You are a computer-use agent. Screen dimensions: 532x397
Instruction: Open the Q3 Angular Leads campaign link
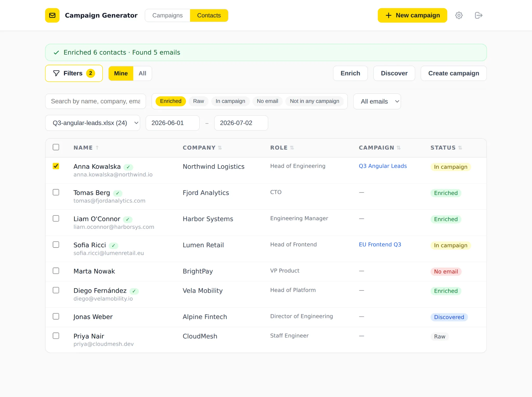click(x=383, y=166)
